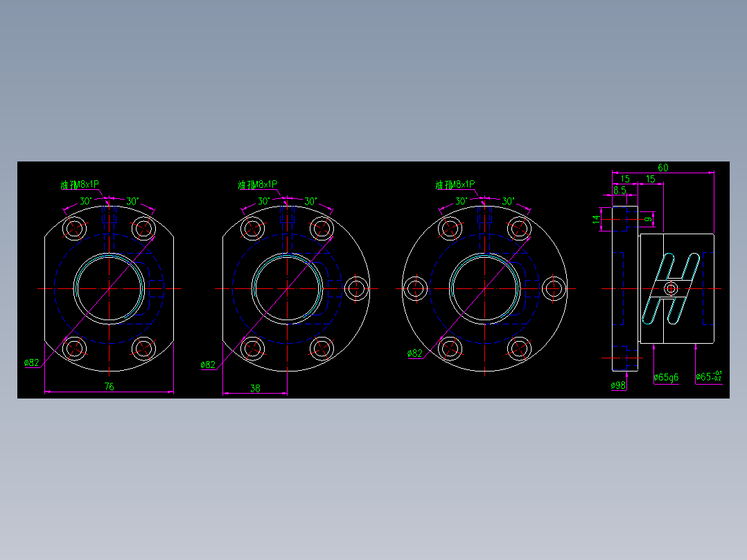Select the vertical 9 dimension text
The height and width of the screenshot is (560, 747).
click(648, 219)
